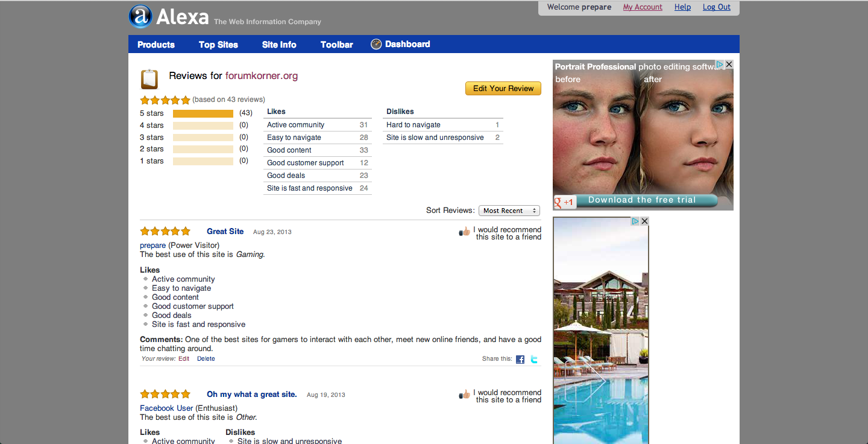Click 'Easy to navigate' row in Likes table

pos(318,138)
